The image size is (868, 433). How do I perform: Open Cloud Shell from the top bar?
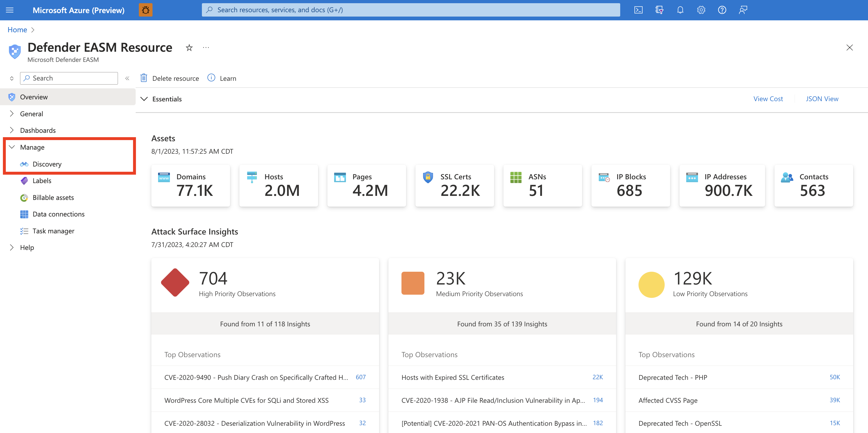[x=638, y=10]
